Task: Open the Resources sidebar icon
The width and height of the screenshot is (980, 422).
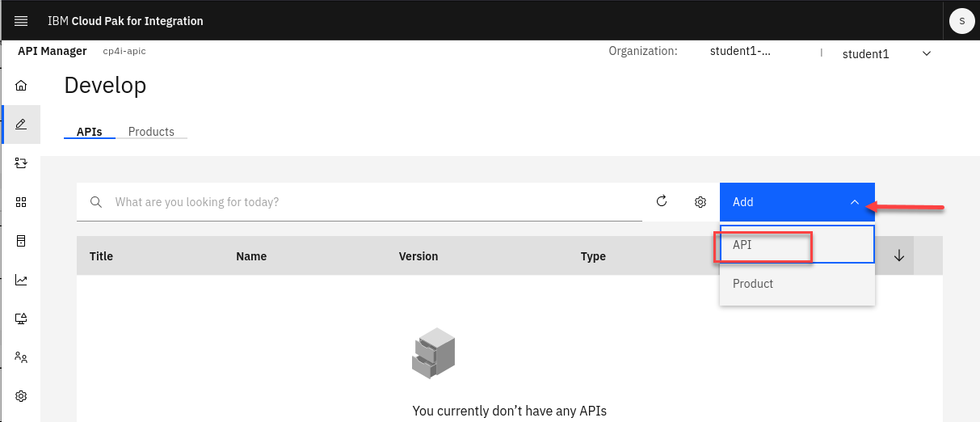Action: [x=21, y=241]
